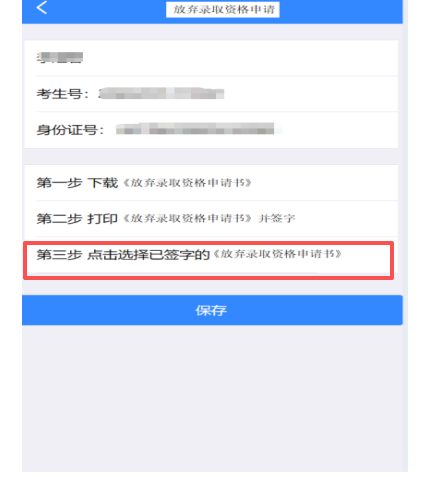Open 《放弃录取资格申请书》 link in 第一步 row
The width and height of the screenshot is (427, 477).
tap(187, 183)
